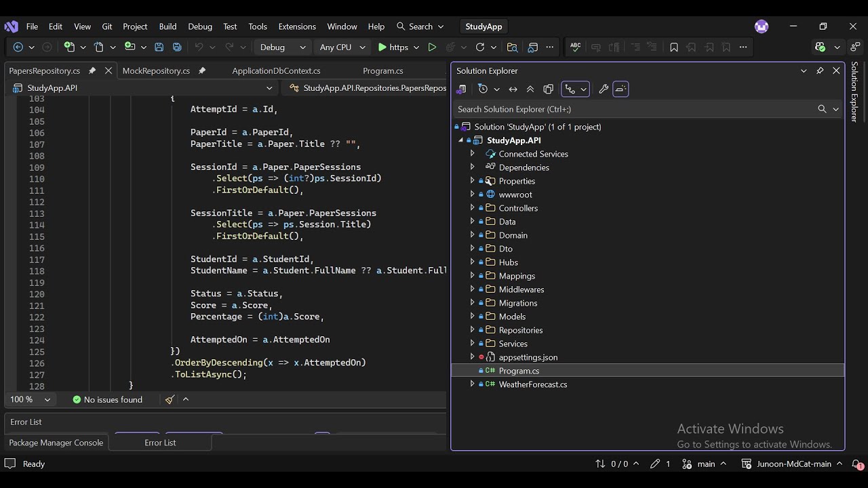Viewport: 868px width, 488px height.
Task: Click the search magnifier in Solution Explorer
Action: [x=822, y=109]
